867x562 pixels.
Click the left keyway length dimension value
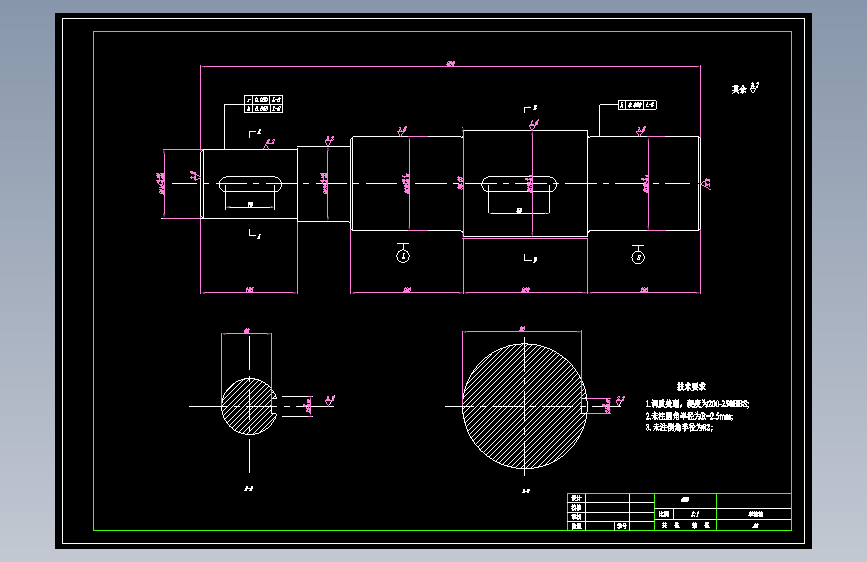pyautogui.click(x=250, y=205)
